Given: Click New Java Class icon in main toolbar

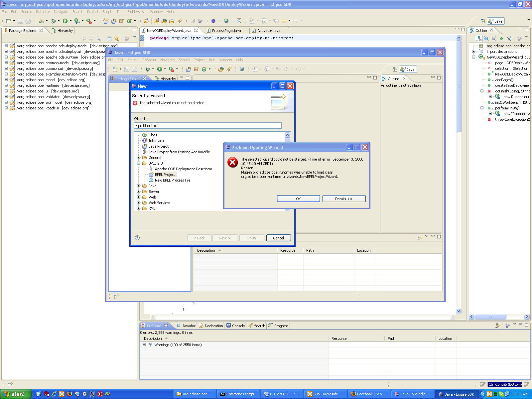Looking at the screenshot, I should click(x=129, y=21).
